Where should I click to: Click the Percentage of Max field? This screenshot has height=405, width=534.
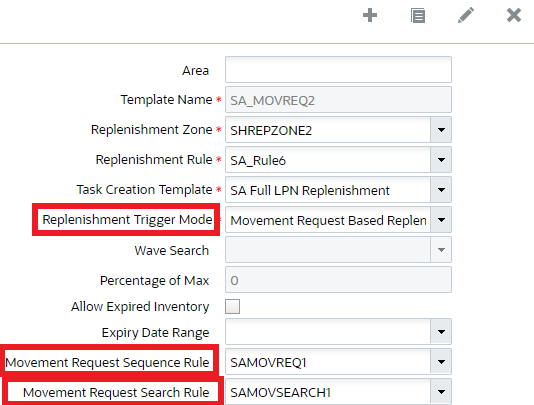tap(338, 280)
